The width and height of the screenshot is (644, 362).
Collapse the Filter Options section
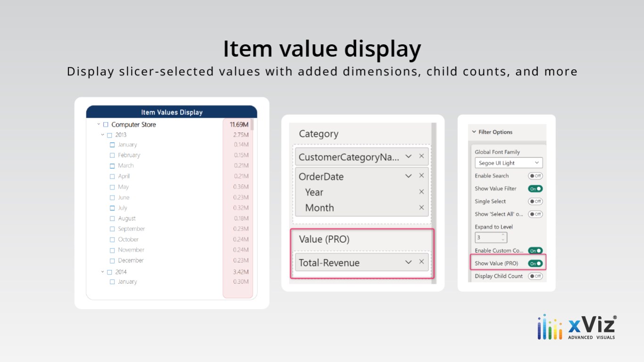tap(474, 132)
